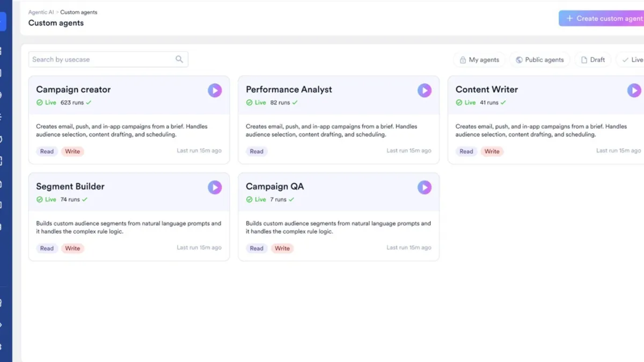Open the Campaign creator card title
This screenshot has width=644, height=362.
coord(74,90)
